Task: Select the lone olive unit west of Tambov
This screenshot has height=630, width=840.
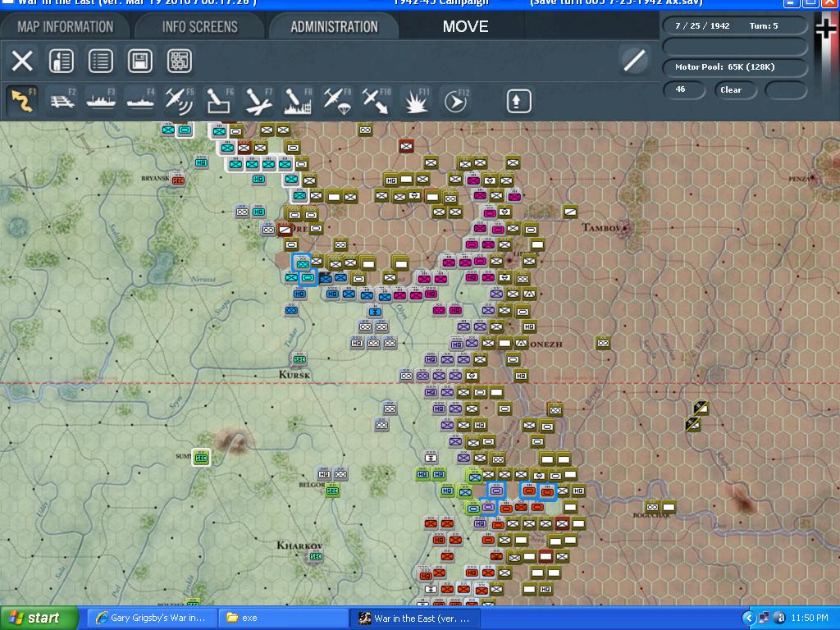Action: [571, 212]
